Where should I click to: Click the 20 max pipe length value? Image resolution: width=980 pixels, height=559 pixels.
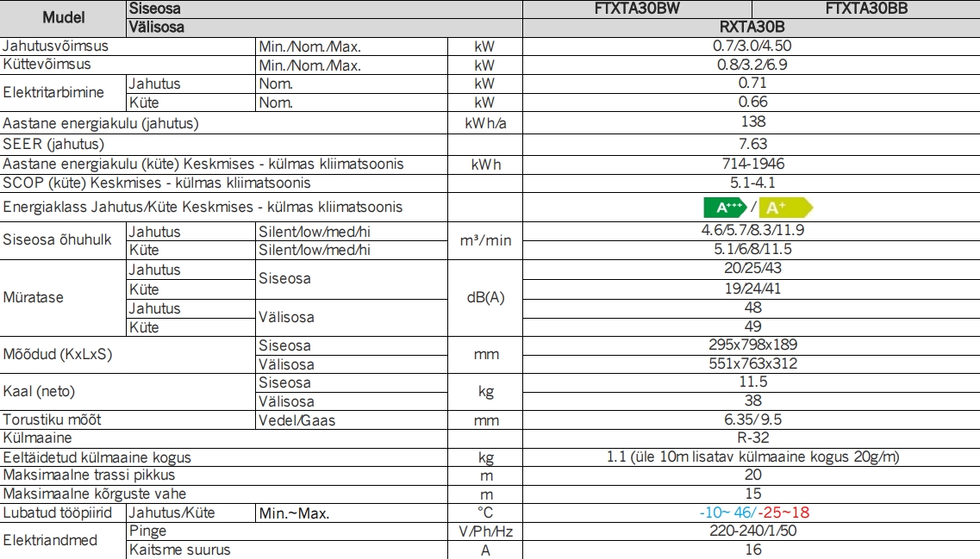[x=753, y=475]
